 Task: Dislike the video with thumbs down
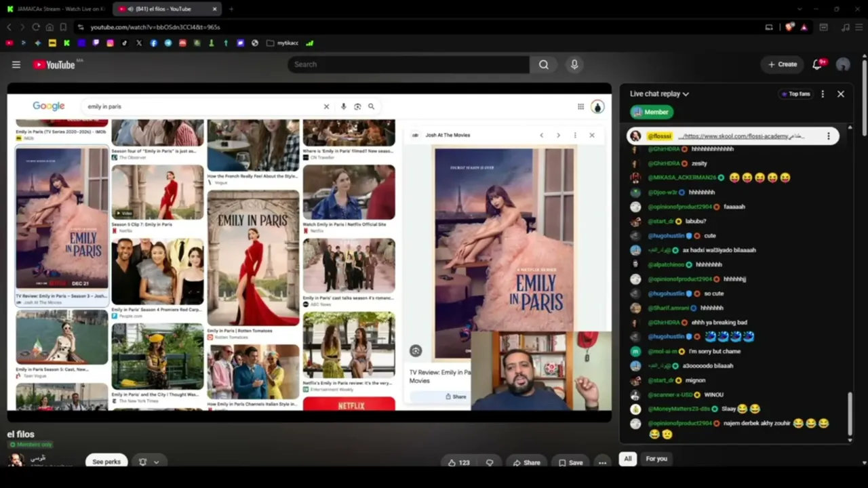490,462
